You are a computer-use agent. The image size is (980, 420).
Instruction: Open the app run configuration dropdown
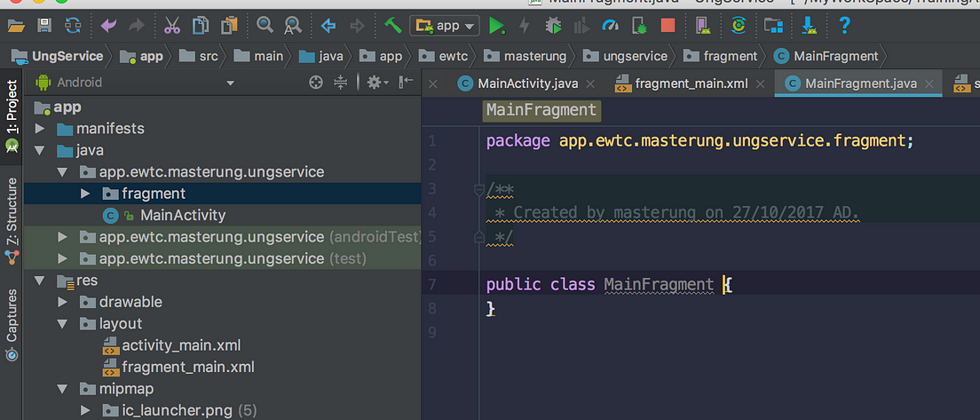point(445,26)
